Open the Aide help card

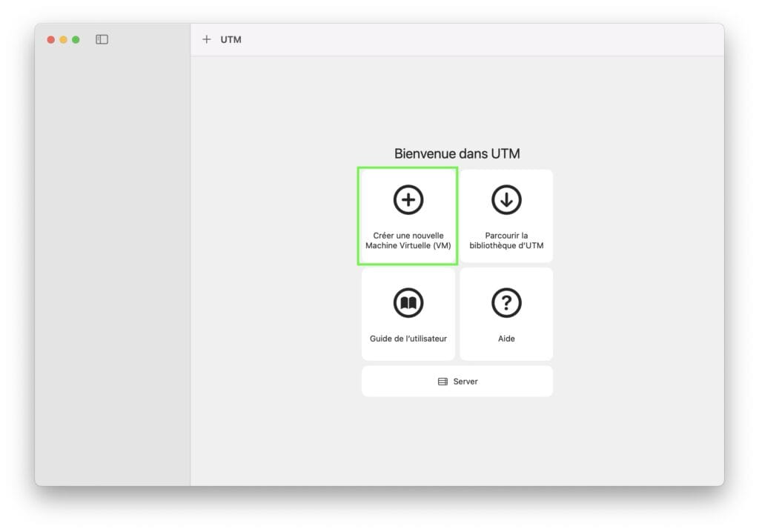point(506,314)
